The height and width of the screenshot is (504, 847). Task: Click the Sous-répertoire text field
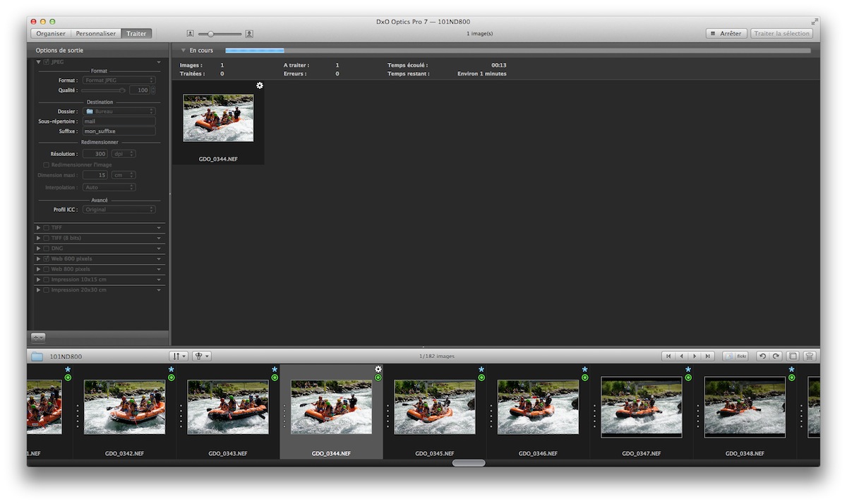click(x=119, y=121)
